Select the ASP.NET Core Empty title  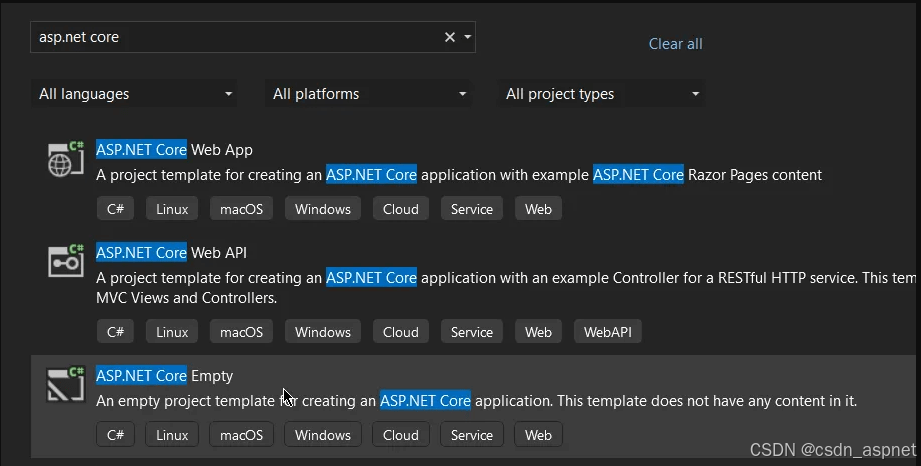164,376
